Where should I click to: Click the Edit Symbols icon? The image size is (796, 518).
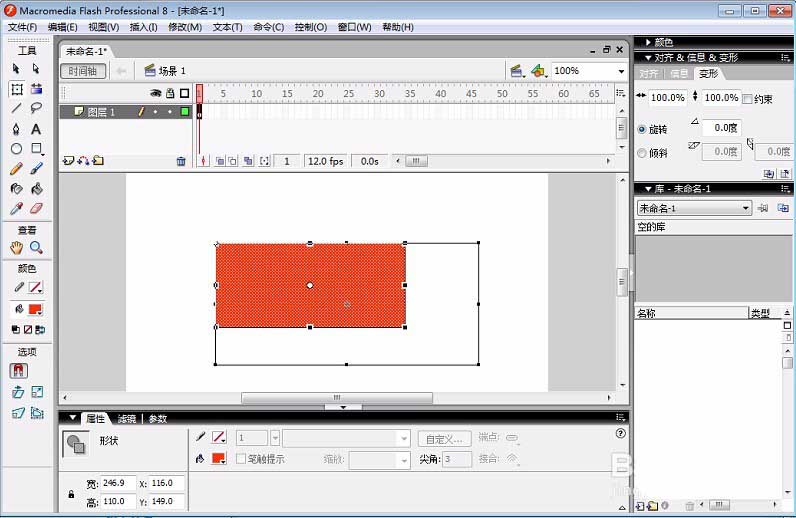coord(539,71)
